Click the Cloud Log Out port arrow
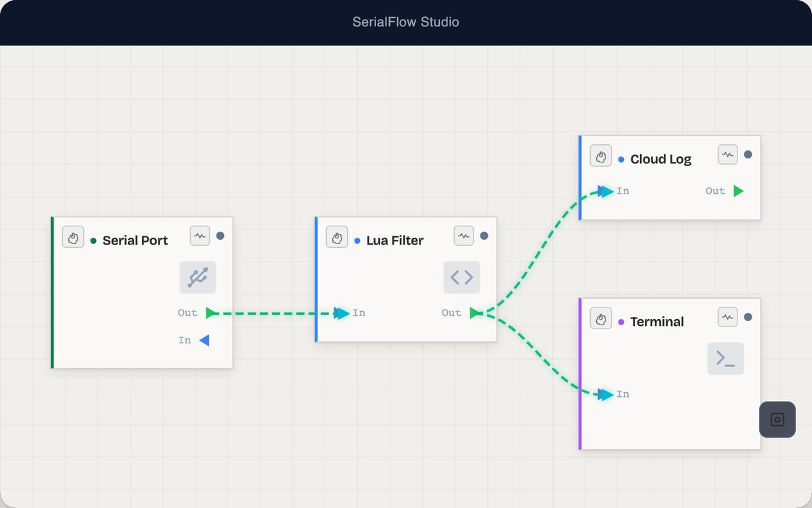Image resolution: width=812 pixels, height=508 pixels. [738, 191]
